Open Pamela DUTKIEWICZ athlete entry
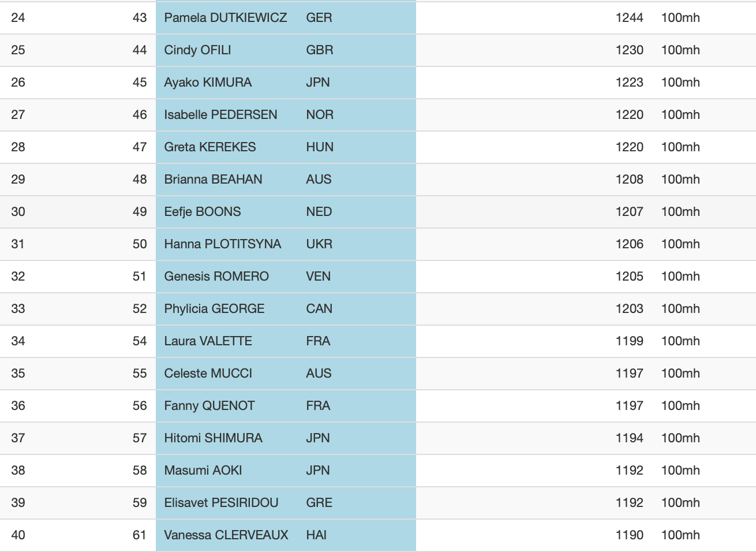The image size is (756, 552). click(225, 18)
